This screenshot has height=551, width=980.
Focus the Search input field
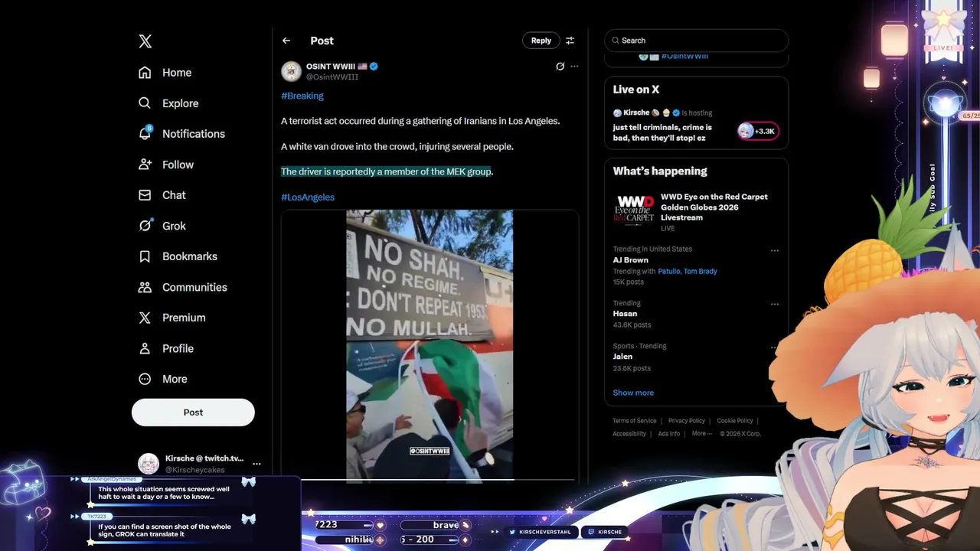click(696, 41)
